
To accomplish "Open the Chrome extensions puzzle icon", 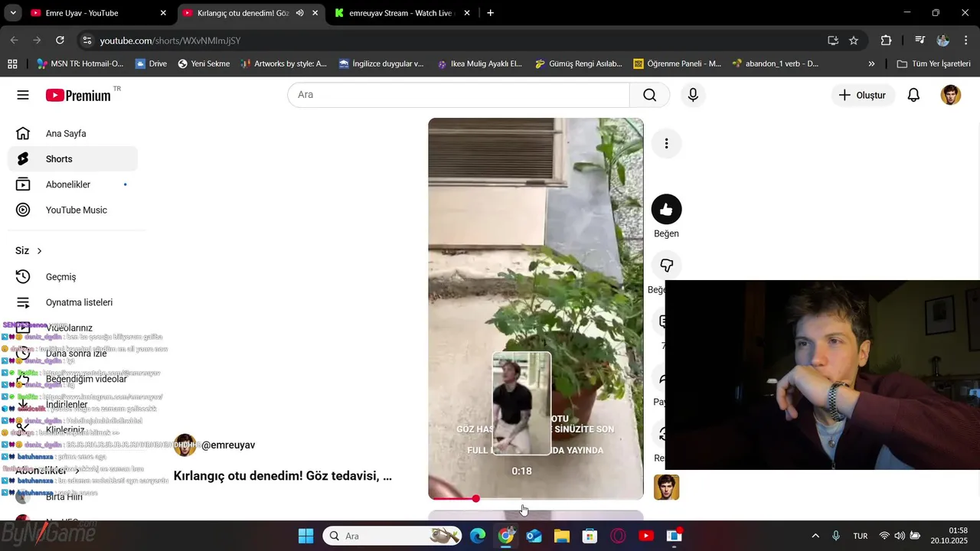I will point(887,40).
